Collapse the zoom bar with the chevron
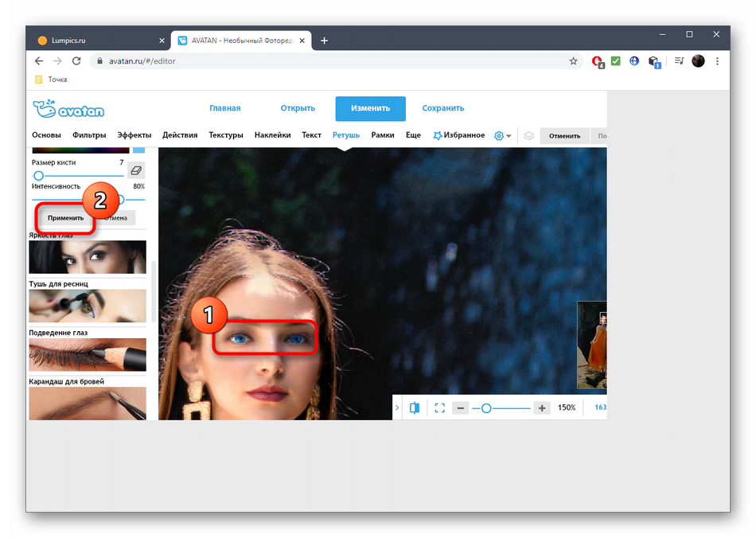 [x=398, y=407]
